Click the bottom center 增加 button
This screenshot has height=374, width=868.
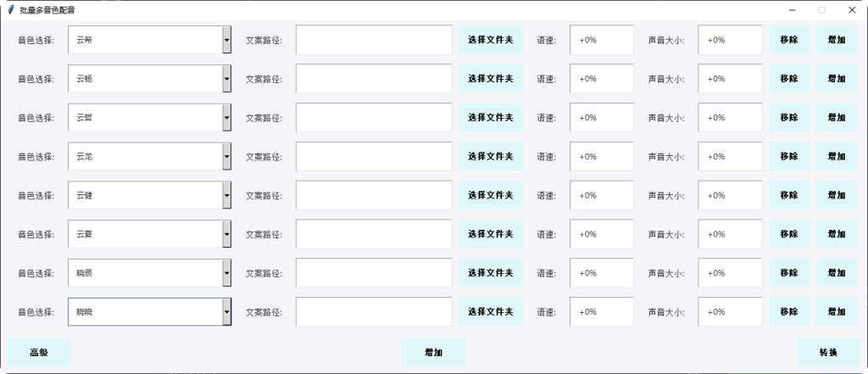(433, 353)
